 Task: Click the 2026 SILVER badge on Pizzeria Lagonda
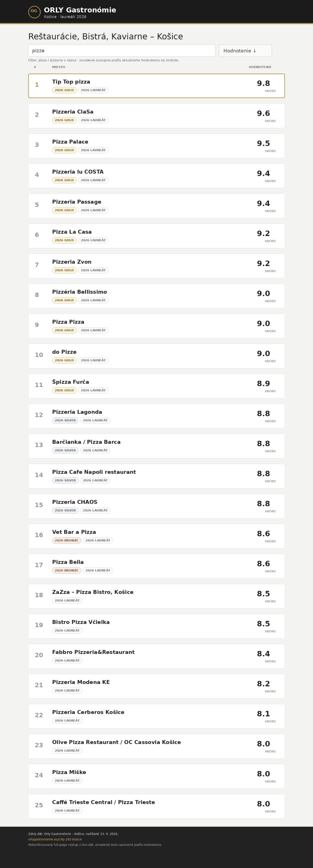pos(65,420)
